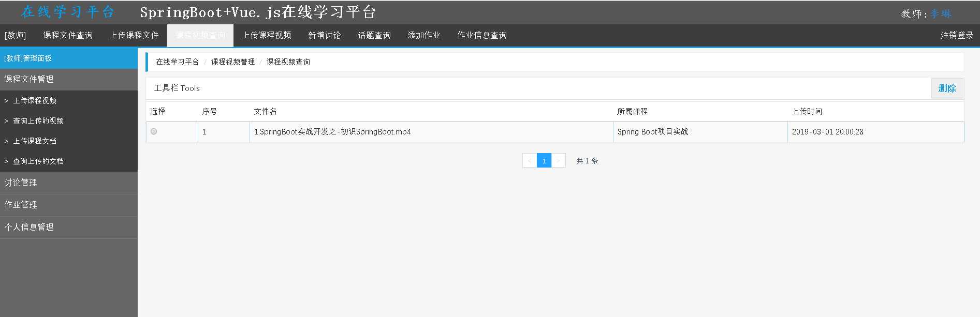Screen dimensions: 980x317
Task: Click breadcrumb 课程视频管理
Action: (233, 62)
